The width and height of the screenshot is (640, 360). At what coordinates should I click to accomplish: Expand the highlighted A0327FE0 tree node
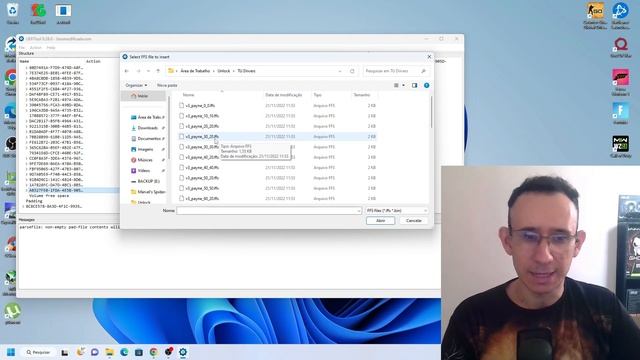(27, 191)
